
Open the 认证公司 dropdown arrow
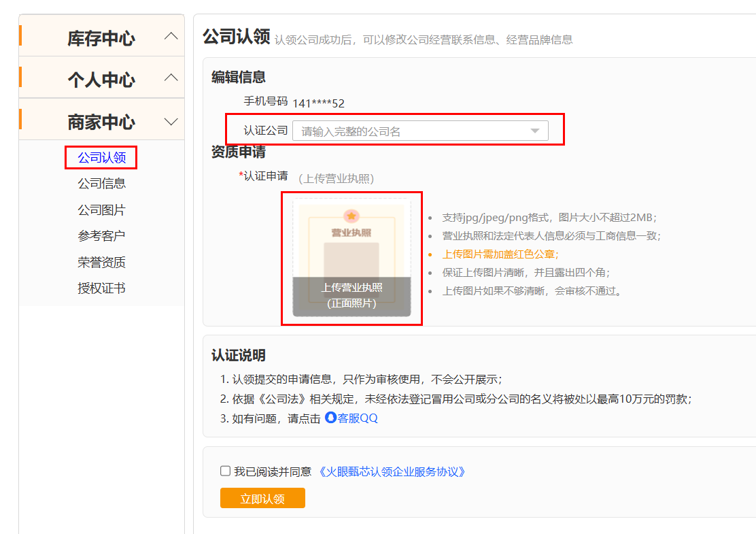(534, 131)
